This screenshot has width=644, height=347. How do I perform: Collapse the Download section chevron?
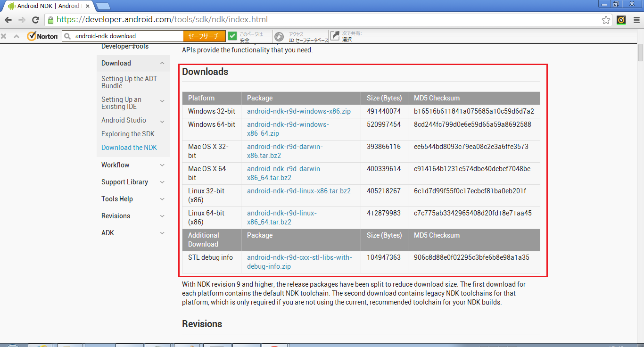pos(162,63)
